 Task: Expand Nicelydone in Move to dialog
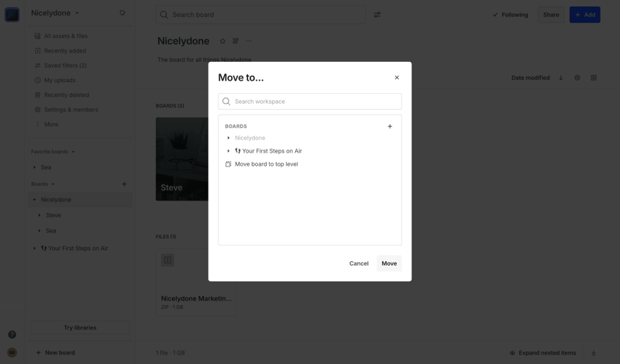[228, 138]
